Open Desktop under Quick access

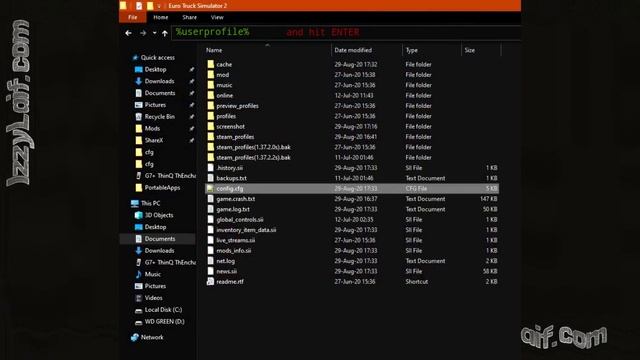coord(155,69)
